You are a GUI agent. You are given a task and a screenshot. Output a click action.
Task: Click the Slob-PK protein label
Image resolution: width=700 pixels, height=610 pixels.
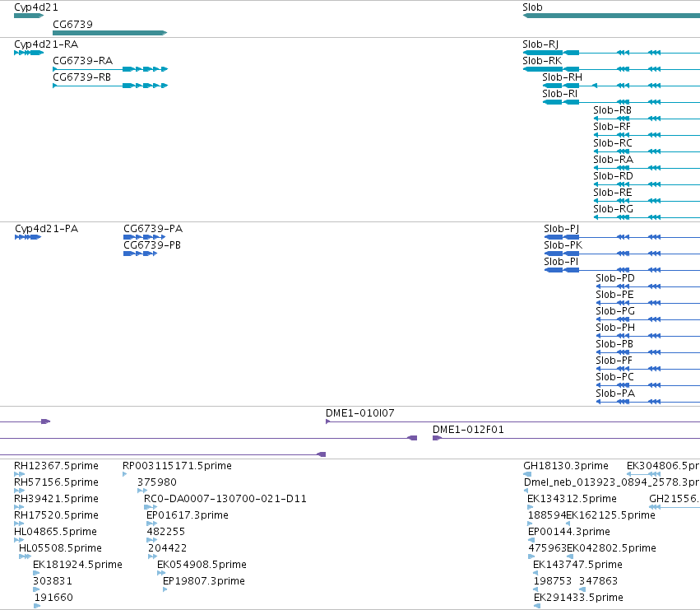(563, 245)
